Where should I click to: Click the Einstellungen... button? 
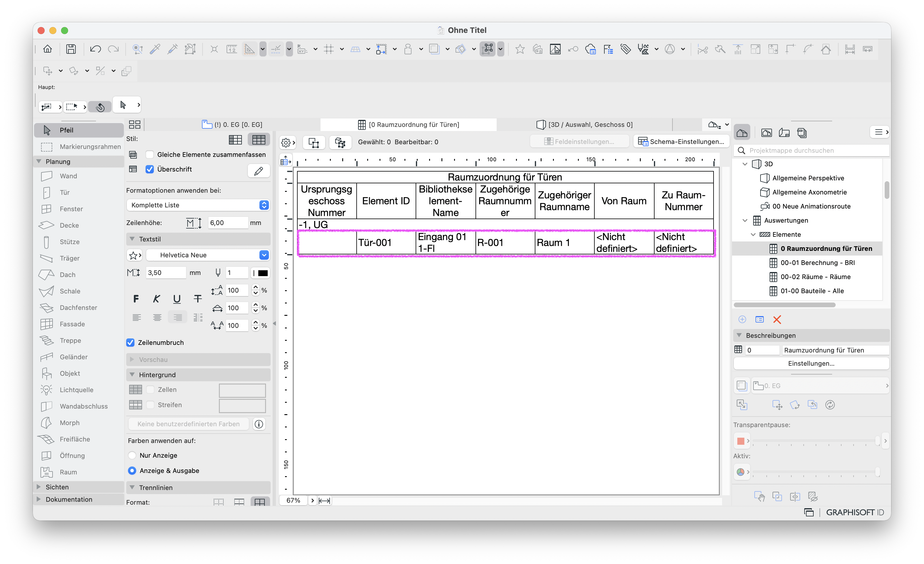click(811, 364)
